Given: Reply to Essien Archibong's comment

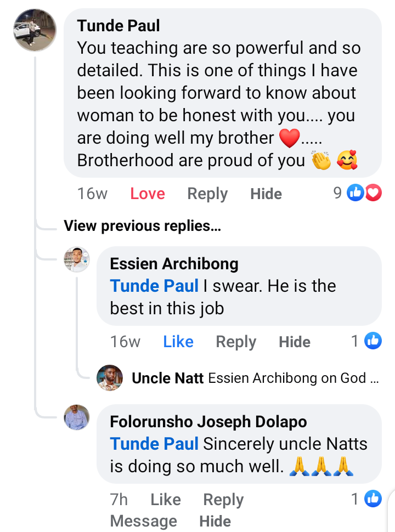Looking at the screenshot, I should pos(236,342).
